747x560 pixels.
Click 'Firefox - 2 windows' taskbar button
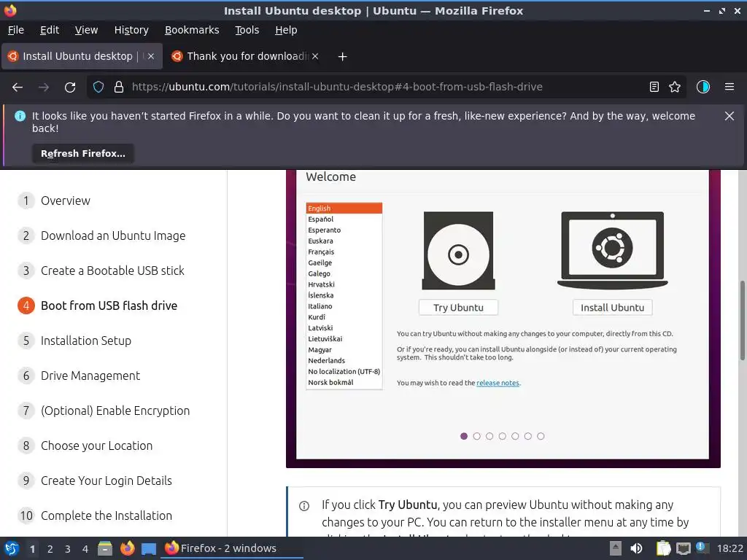click(x=233, y=548)
